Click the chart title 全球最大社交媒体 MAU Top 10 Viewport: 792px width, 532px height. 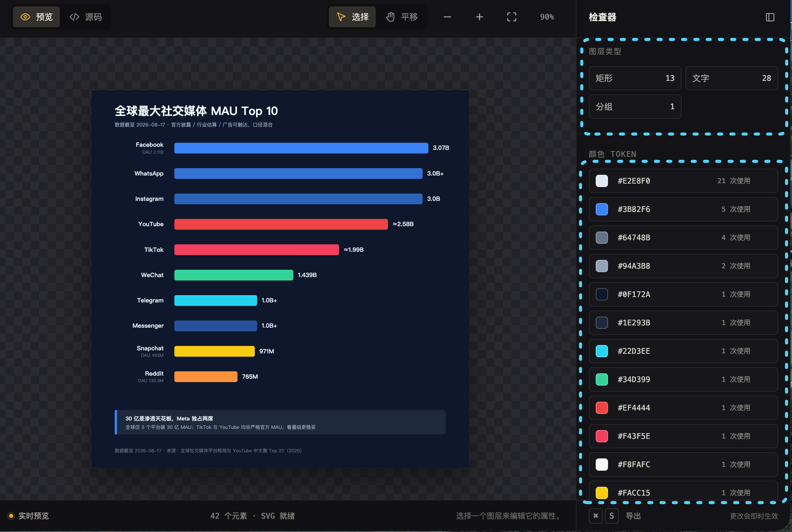click(x=196, y=111)
